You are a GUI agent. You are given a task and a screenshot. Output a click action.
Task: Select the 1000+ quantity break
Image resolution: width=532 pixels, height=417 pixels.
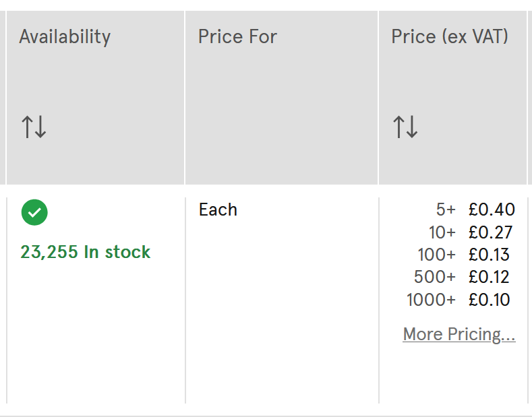(x=431, y=300)
